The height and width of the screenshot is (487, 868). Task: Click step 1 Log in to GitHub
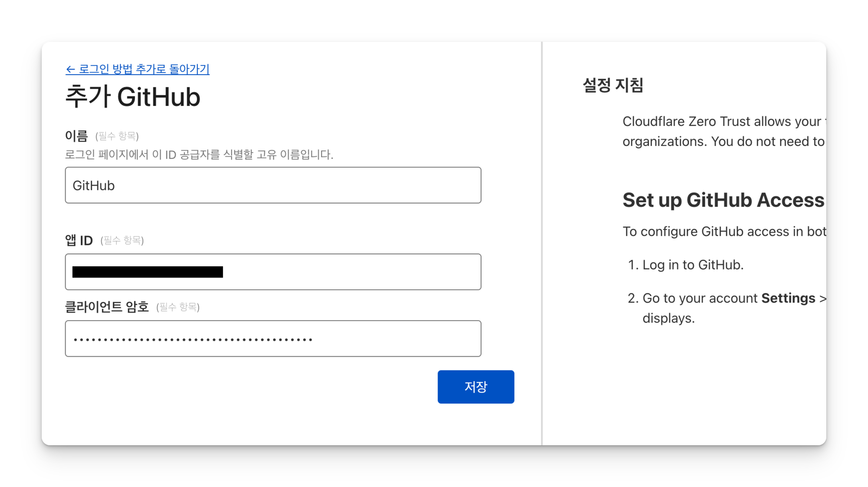pos(693,265)
